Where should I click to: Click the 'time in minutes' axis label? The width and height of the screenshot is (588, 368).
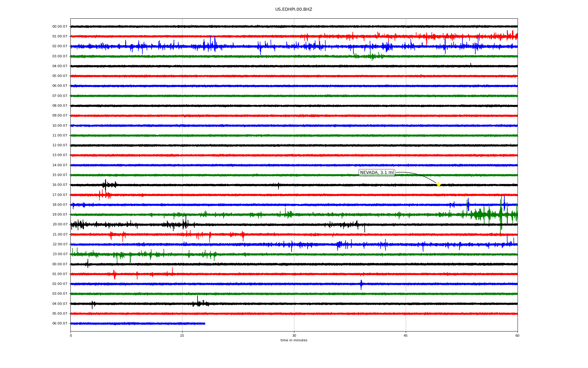[x=294, y=340]
